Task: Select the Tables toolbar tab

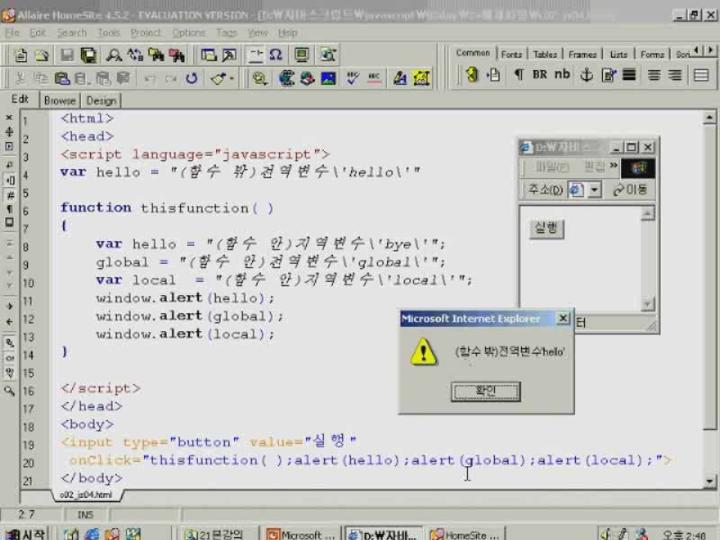Action: 545,54
